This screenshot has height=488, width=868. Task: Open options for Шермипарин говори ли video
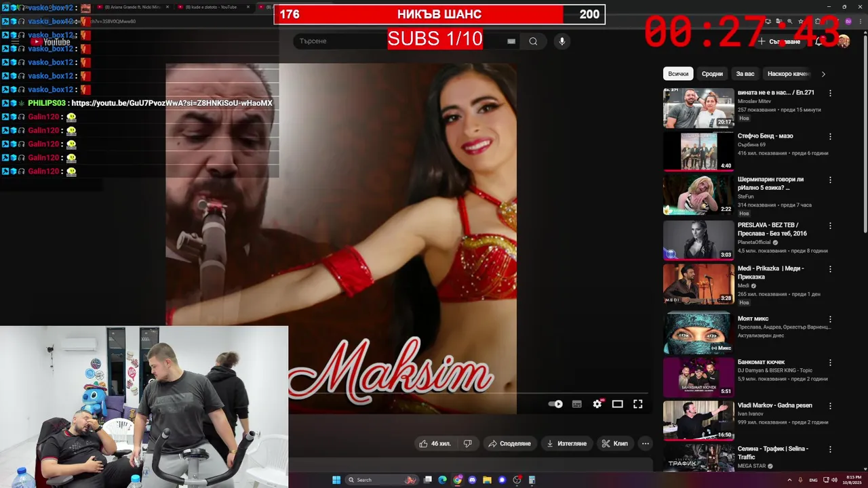tap(830, 180)
